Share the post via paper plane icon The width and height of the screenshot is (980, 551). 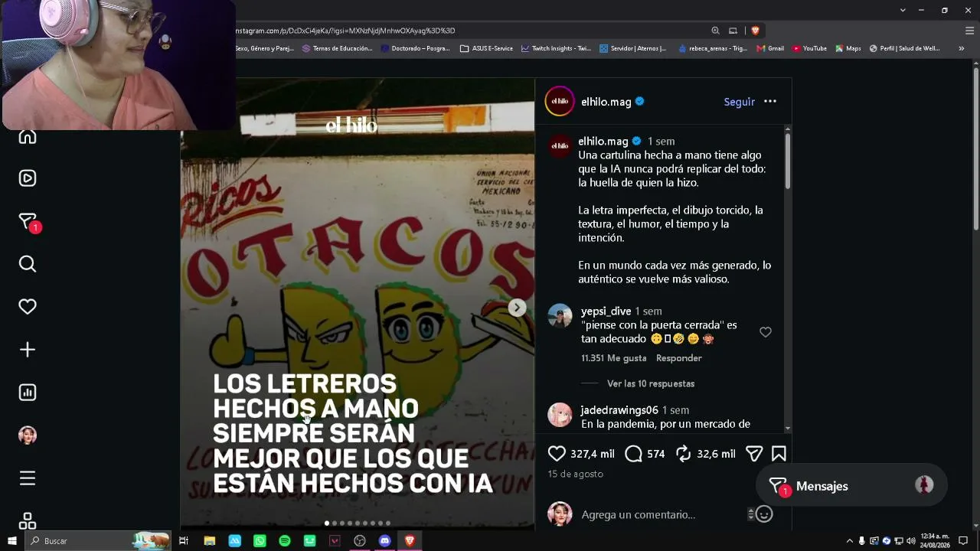[x=754, y=454]
